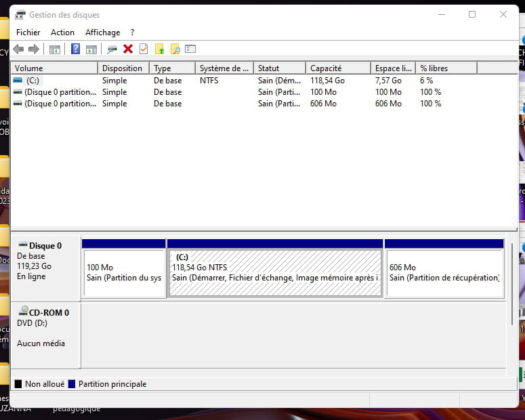Screen dimensions: 525x420
Task: Click the Disque 0 disk label
Action: [45, 246]
